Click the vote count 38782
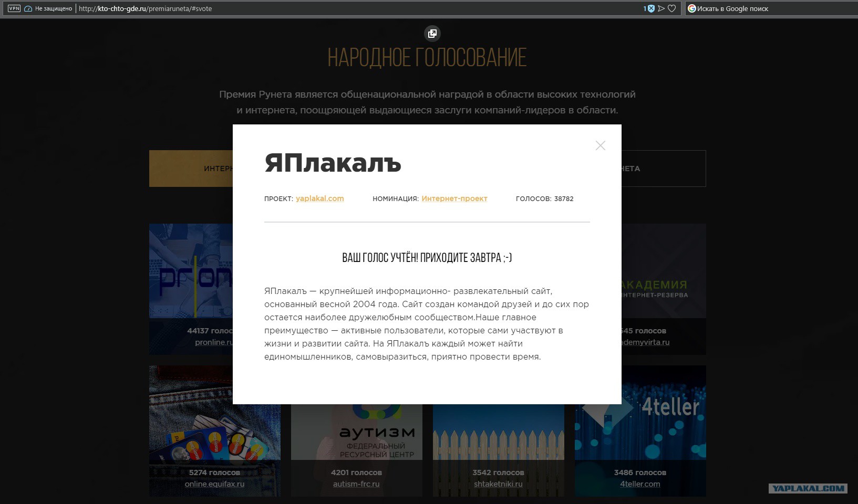Image resolution: width=858 pixels, height=504 pixels. coord(564,199)
